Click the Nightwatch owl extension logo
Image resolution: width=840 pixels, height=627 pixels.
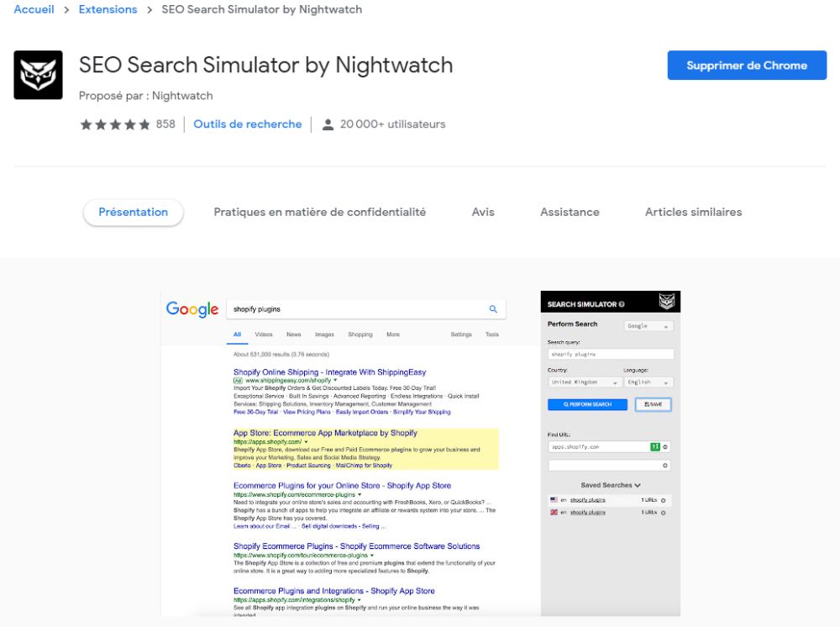(38, 75)
